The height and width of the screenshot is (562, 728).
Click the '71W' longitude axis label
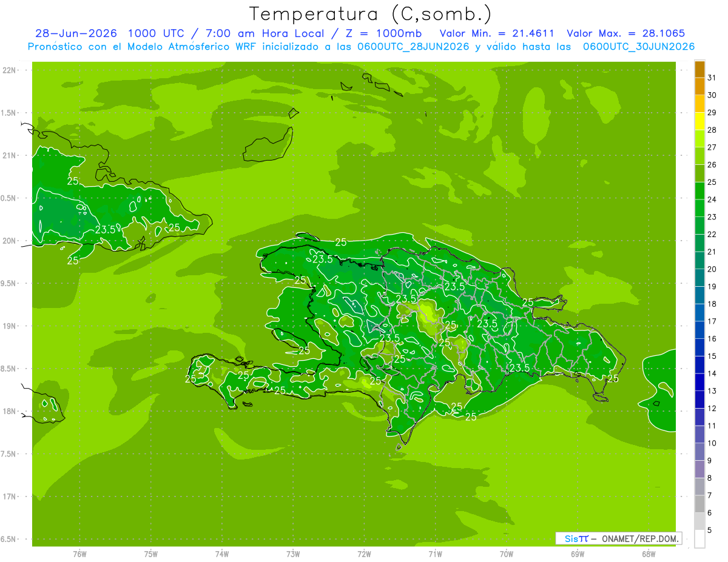[435, 554]
